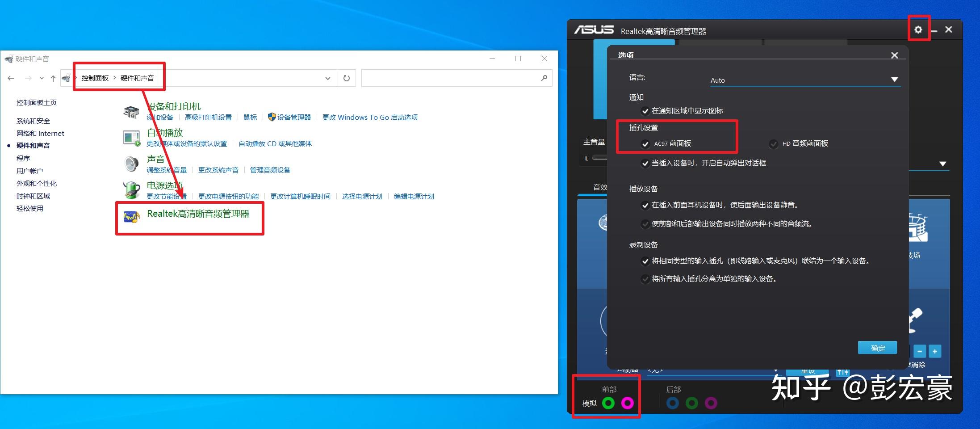Open 设备管理器 link
The height and width of the screenshot is (429, 980).
(294, 118)
